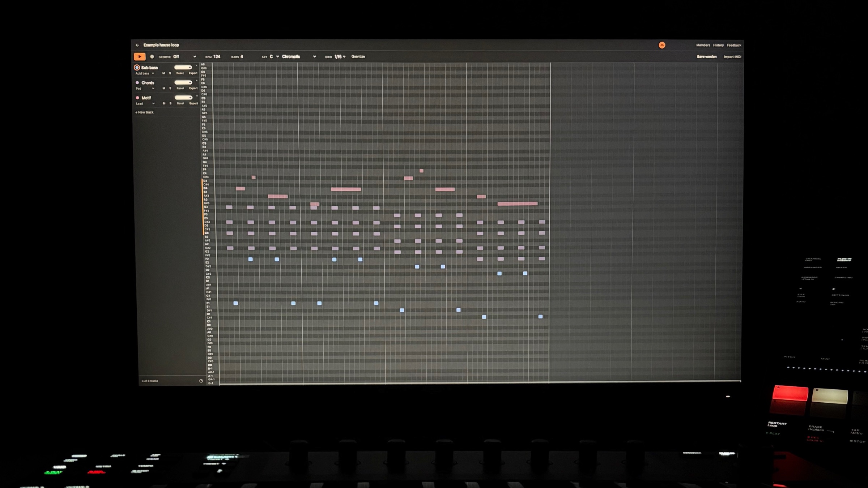The image size is (868, 488).
Task: Open the GROOVE dropdown set to Off
Action: 184,57
